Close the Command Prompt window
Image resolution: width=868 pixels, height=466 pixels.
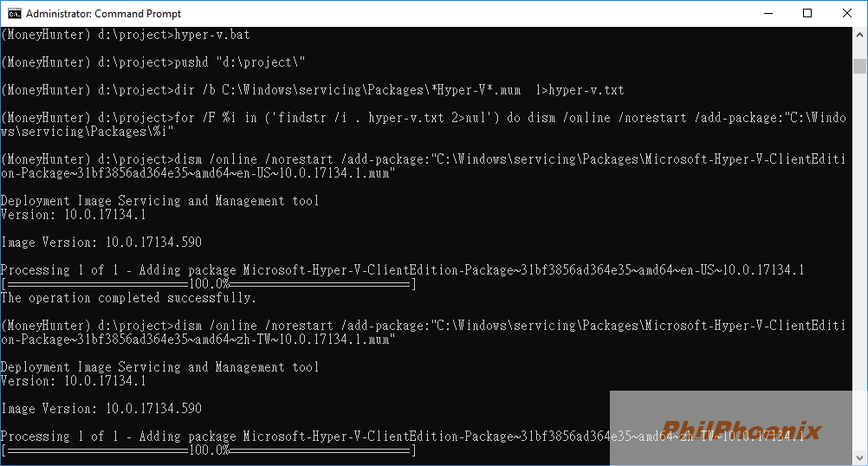click(x=847, y=13)
